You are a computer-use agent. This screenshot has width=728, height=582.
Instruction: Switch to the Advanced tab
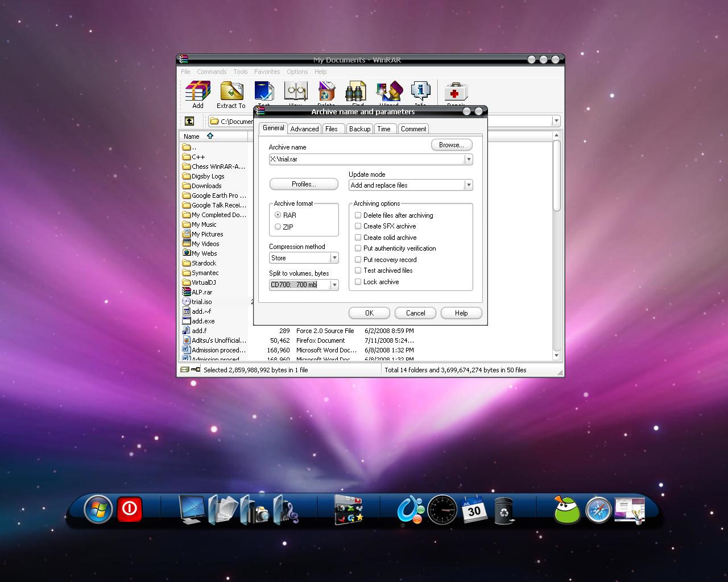click(304, 129)
